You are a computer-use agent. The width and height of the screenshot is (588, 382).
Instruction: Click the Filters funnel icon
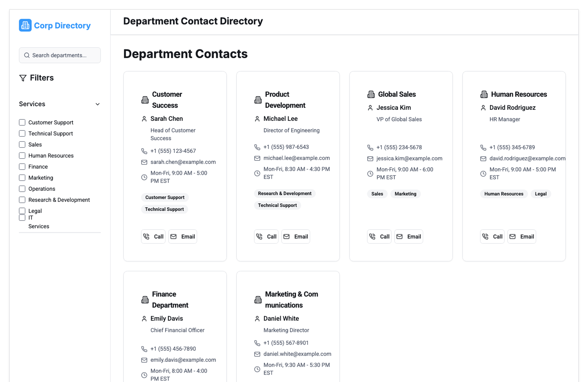[x=23, y=78]
